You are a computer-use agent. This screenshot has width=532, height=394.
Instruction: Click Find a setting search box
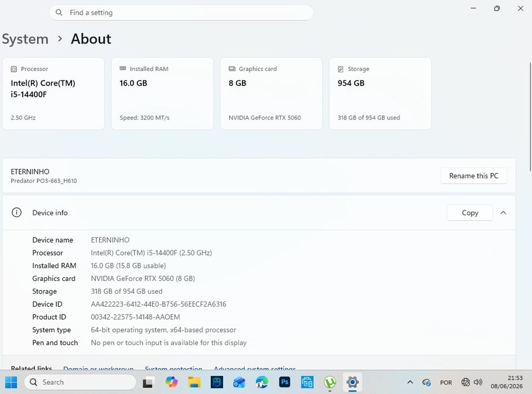[x=181, y=12]
